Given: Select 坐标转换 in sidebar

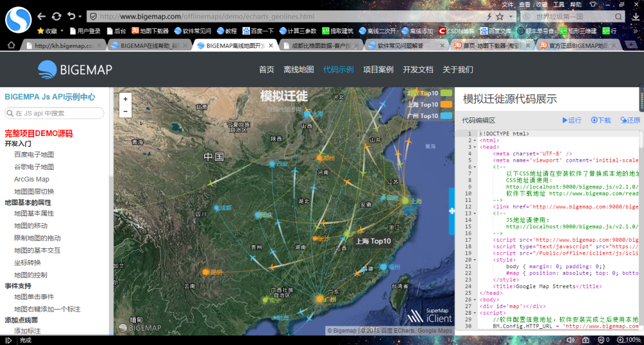Looking at the screenshot, I should pos(28,262).
